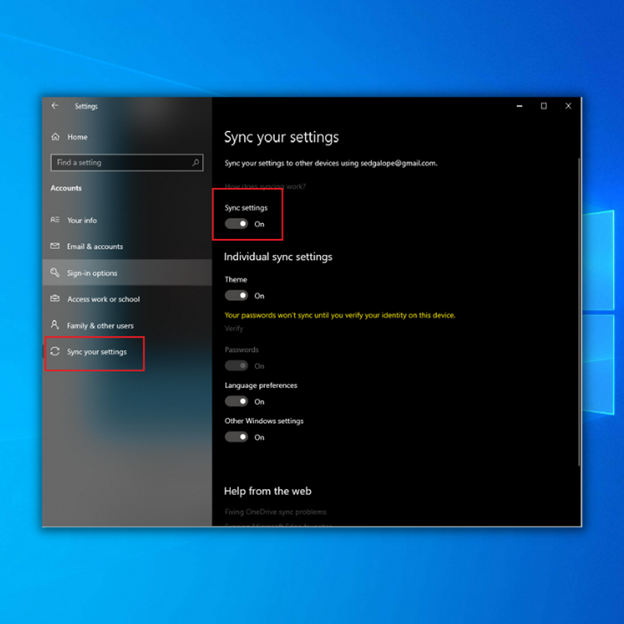Go back using the back arrow

[x=55, y=106]
